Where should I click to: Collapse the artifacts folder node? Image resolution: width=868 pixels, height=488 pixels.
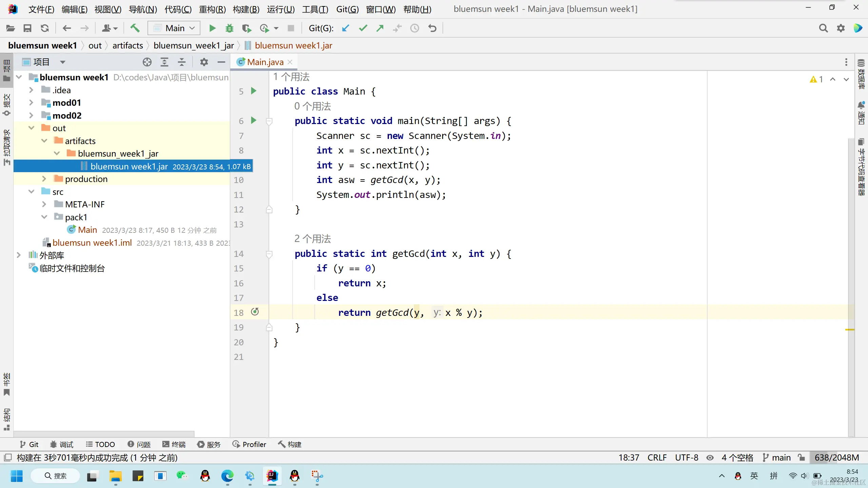click(44, 141)
